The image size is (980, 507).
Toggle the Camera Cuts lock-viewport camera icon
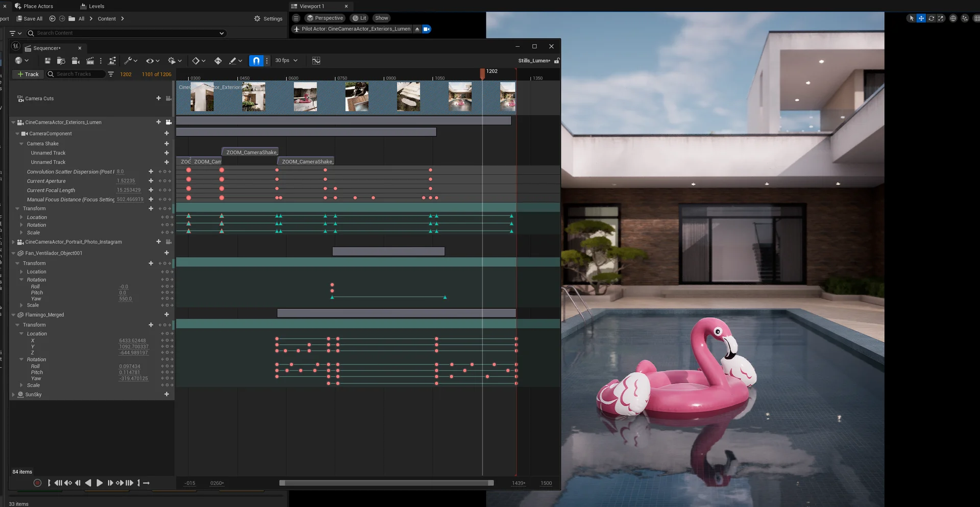pos(168,98)
